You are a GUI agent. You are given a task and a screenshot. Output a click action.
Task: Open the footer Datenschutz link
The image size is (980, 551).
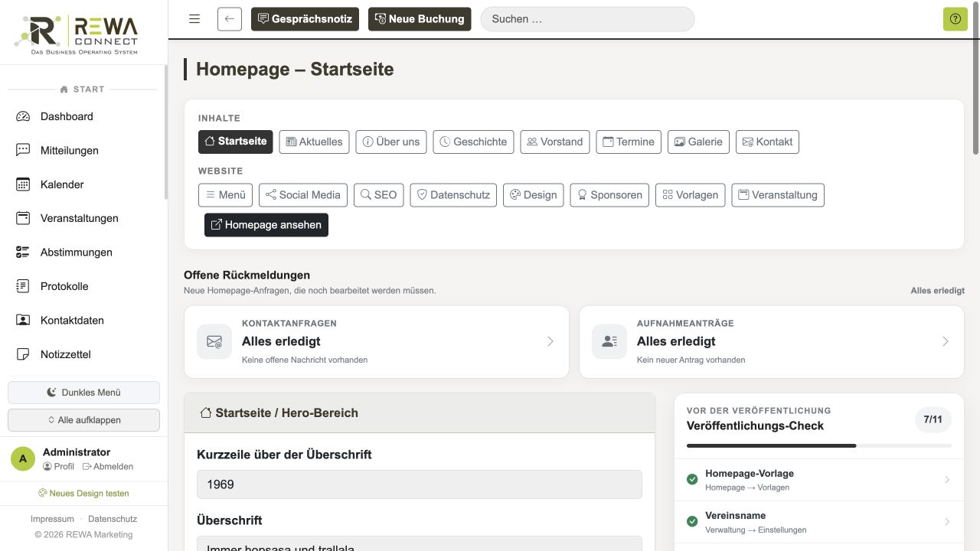[113, 519]
